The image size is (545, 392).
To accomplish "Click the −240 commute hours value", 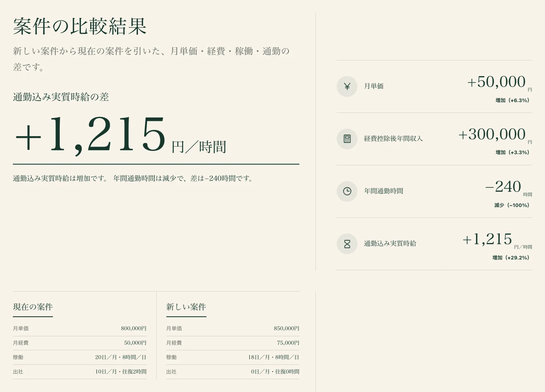I will coord(503,187).
